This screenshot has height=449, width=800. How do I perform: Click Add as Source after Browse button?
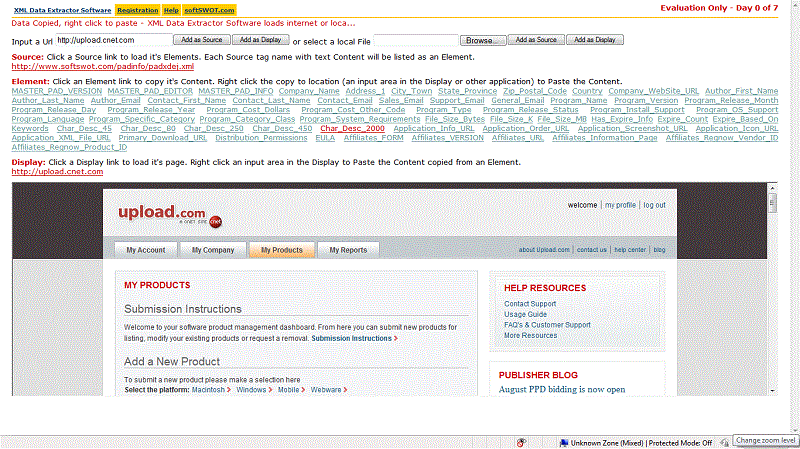pyautogui.click(x=536, y=40)
